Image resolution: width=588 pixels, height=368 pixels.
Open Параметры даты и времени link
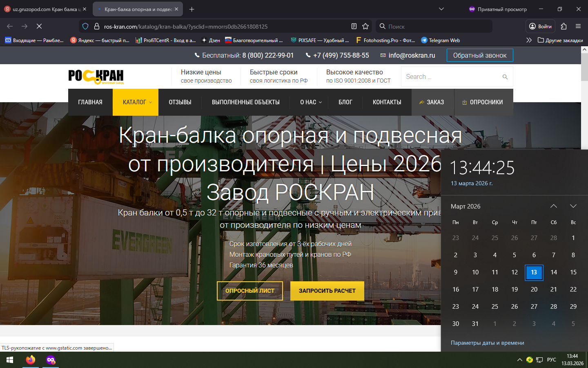point(487,343)
